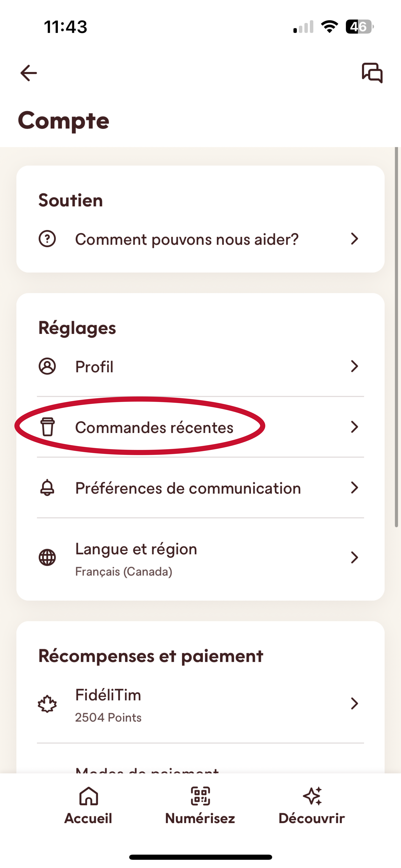Viewport: 401px width, 868px height.
Task: Tap the notification bell icon
Action: [47, 488]
